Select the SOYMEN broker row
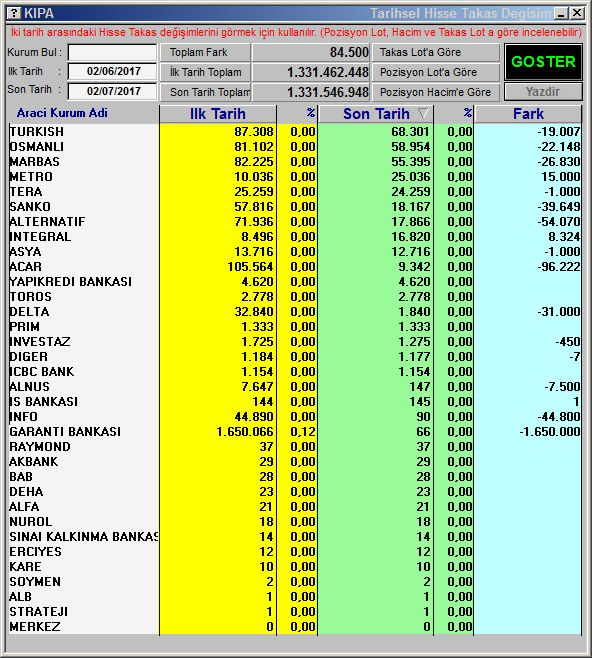 coord(295,582)
